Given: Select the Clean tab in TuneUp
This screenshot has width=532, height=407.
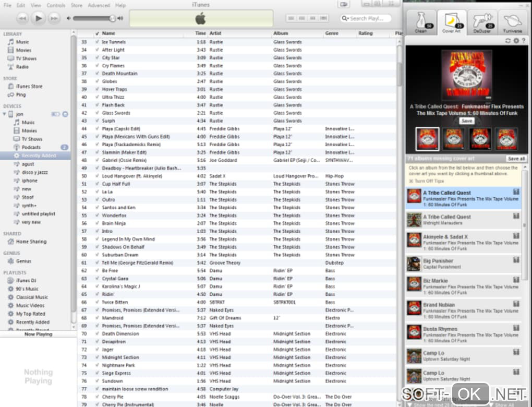Looking at the screenshot, I should tap(421, 22).
